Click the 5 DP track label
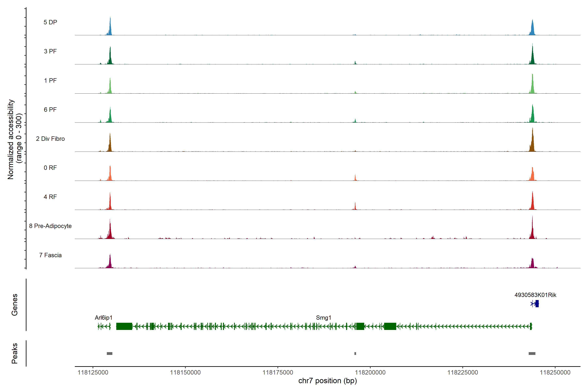 click(x=50, y=22)
